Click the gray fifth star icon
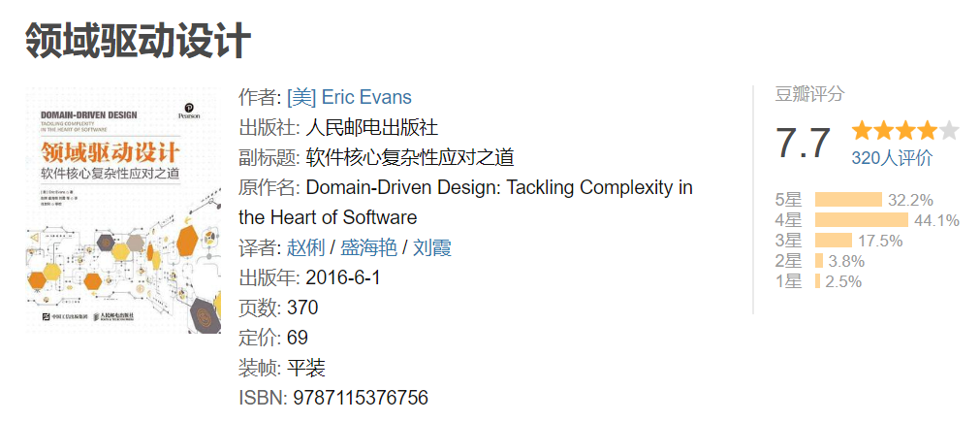 tap(949, 131)
